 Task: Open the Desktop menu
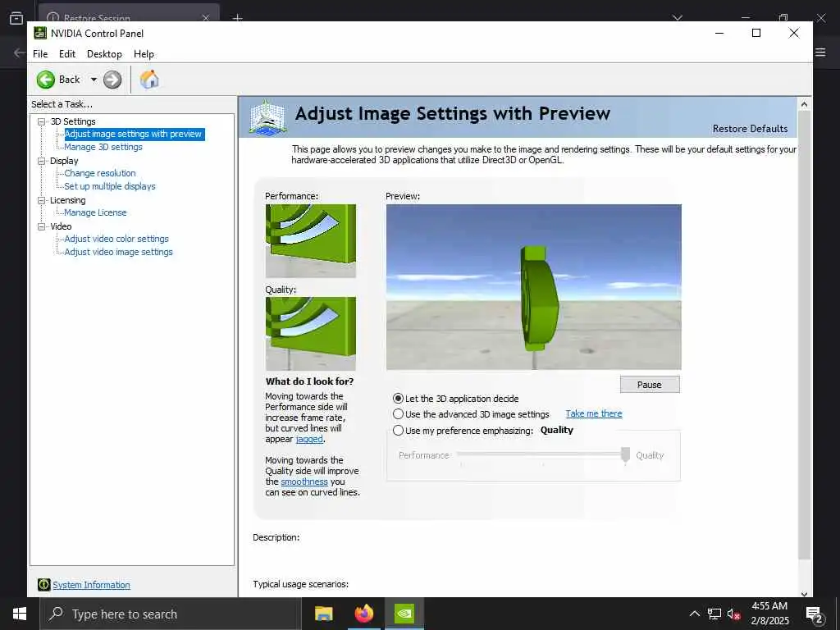pos(104,54)
